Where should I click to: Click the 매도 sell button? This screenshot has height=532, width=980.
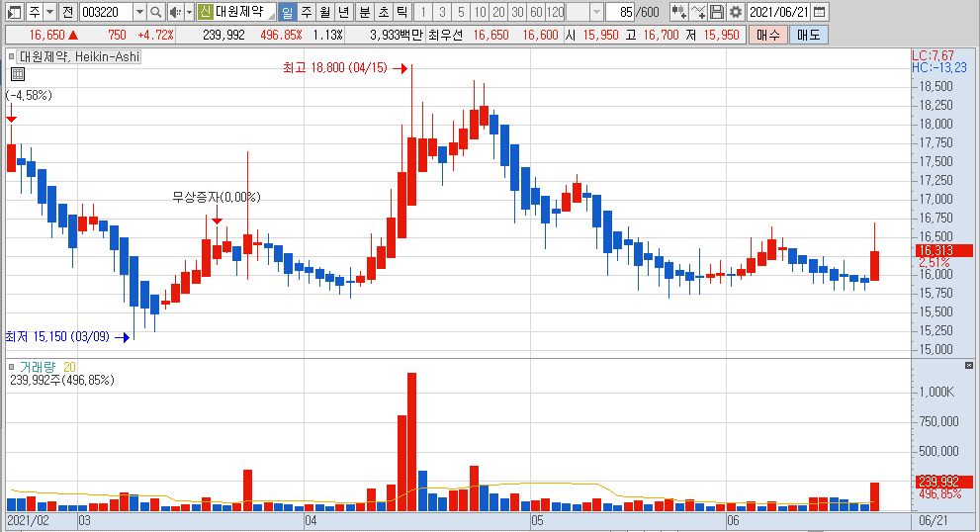[809, 35]
